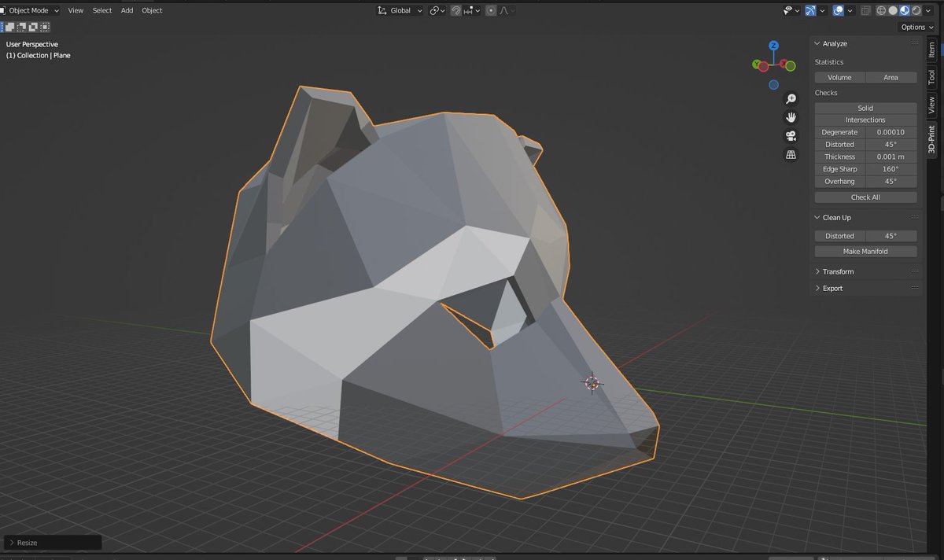Toggle X-ray mode
Image resolution: width=944 pixels, height=560 pixels.
[x=865, y=10]
